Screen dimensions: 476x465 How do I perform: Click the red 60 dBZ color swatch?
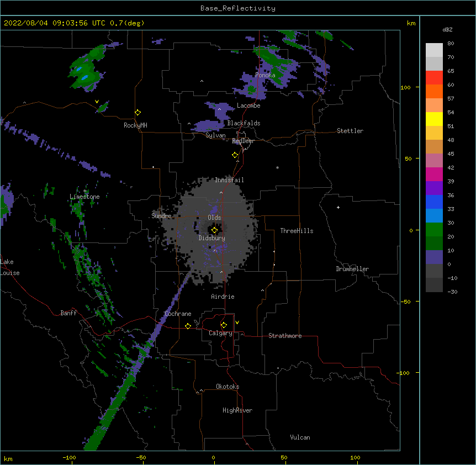(434, 78)
